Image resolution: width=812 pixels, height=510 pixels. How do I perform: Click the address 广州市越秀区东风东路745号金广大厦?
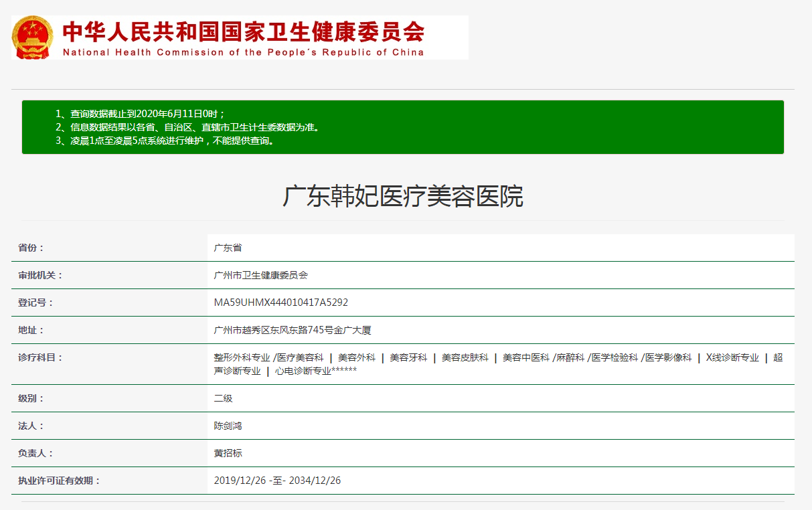[x=292, y=330]
